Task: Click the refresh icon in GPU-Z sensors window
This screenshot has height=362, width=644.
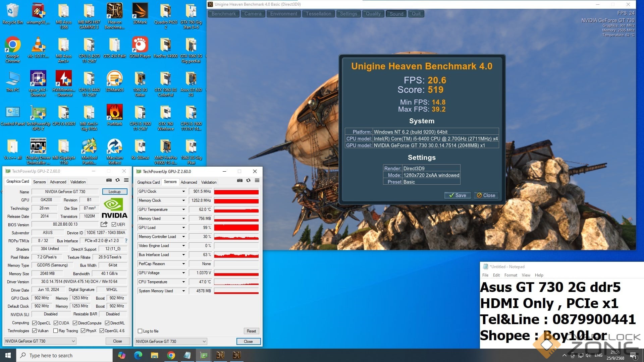Action: pos(248,180)
